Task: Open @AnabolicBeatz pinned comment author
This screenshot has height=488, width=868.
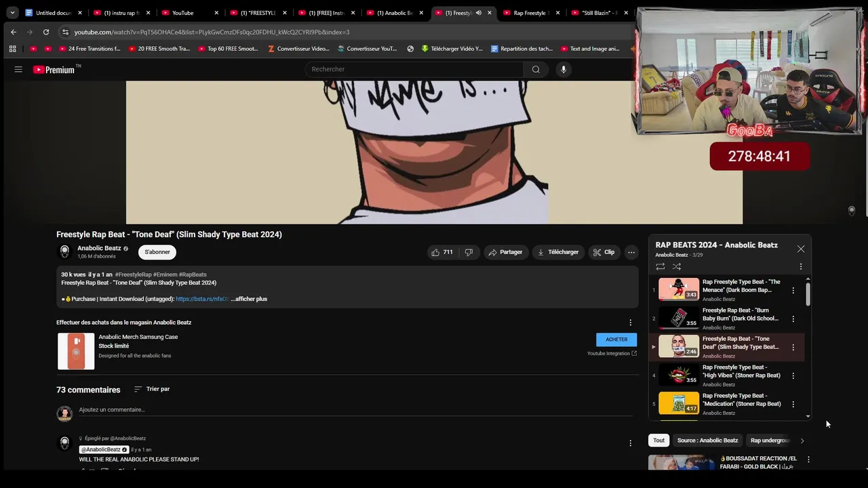Action: [104, 449]
